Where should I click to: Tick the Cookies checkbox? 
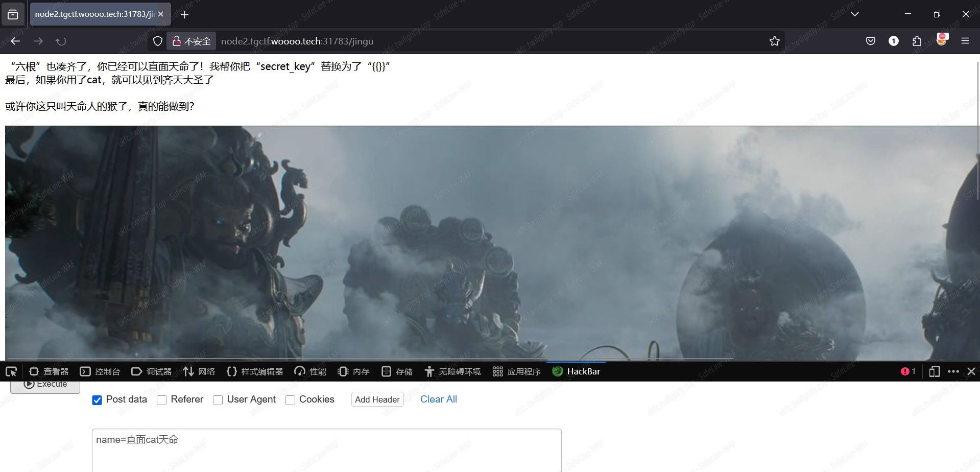(291, 400)
